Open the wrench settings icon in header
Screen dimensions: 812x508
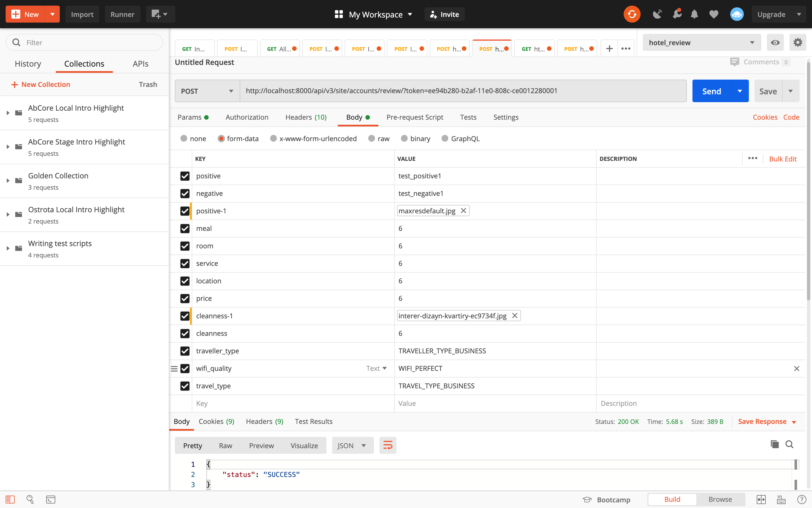coord(677,14)
